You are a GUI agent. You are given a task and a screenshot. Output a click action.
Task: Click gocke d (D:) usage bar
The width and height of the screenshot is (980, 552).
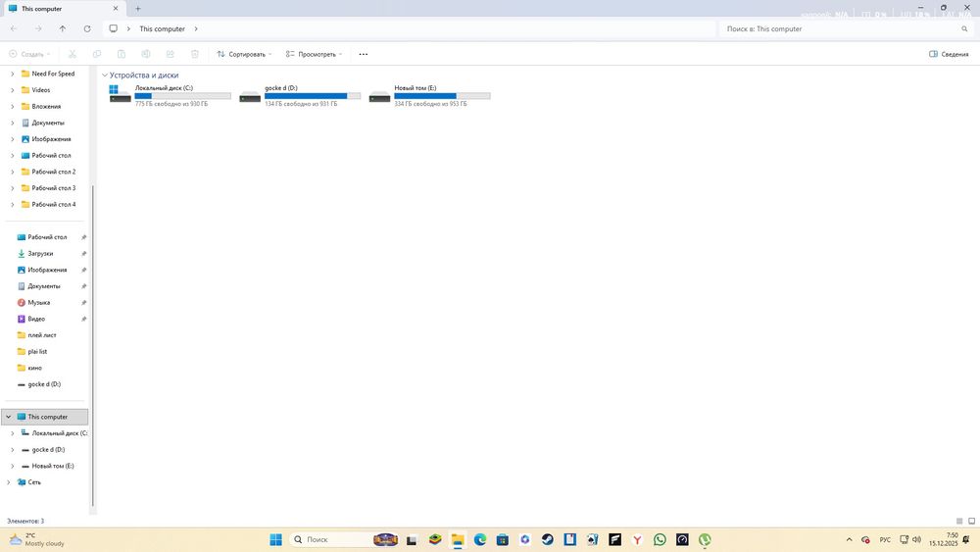pos(313,96)
